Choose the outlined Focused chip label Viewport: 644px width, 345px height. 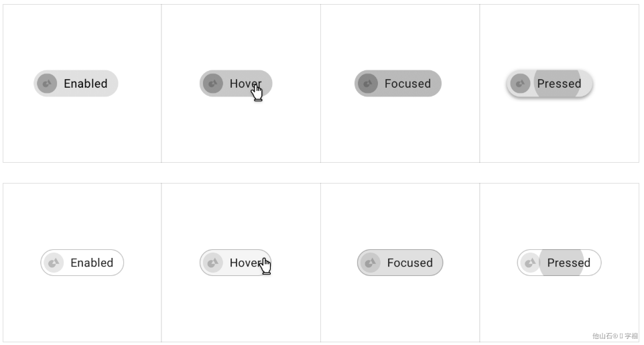coord(410,263)
